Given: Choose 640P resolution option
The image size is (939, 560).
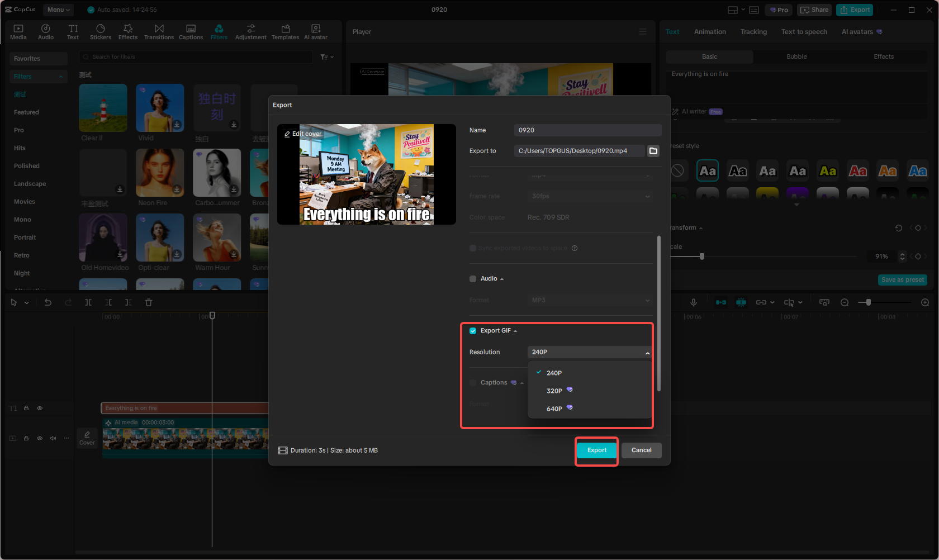Looking at the screenshot, I should click(554, 409).
